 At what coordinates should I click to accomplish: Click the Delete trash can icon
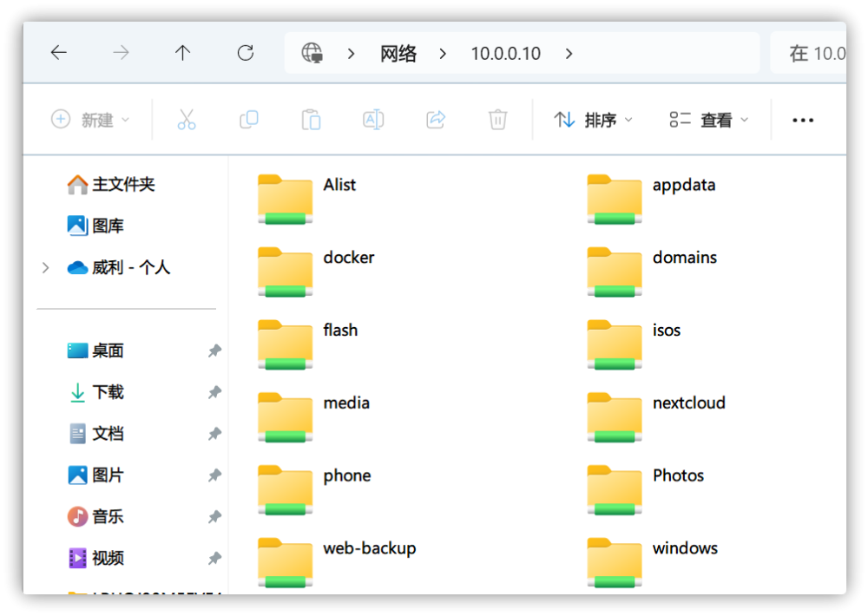[497, 120]
